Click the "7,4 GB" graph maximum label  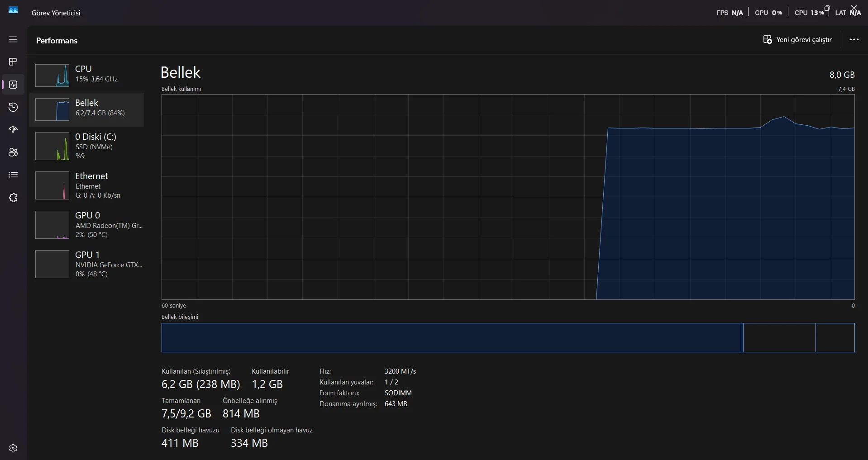(x=846, y=89)
